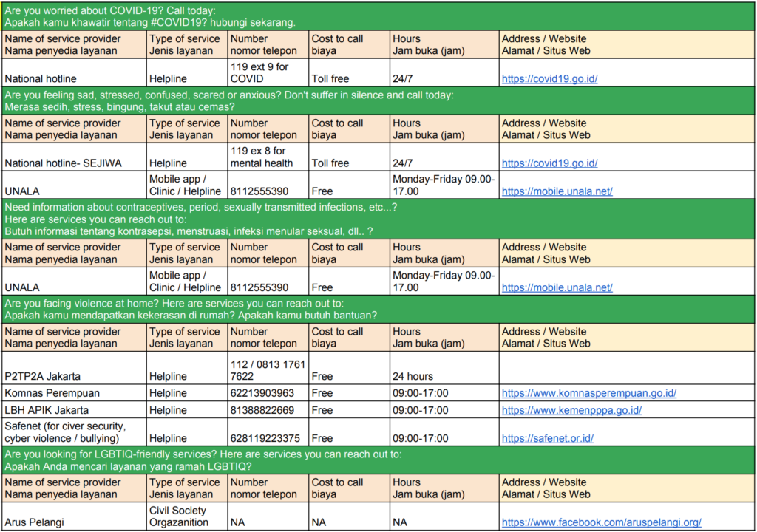The width and height of the screenshot is (757, 532).
Task: Select the 'Apakah Anda mencari layanan yang ramah LGBTIQ?' line
Action: point(128,467)
